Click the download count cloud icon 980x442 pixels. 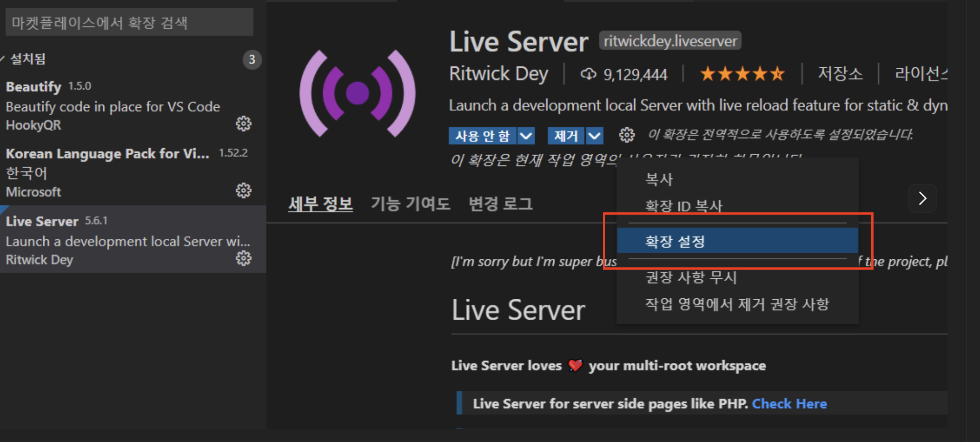click(x=588, y=74)
